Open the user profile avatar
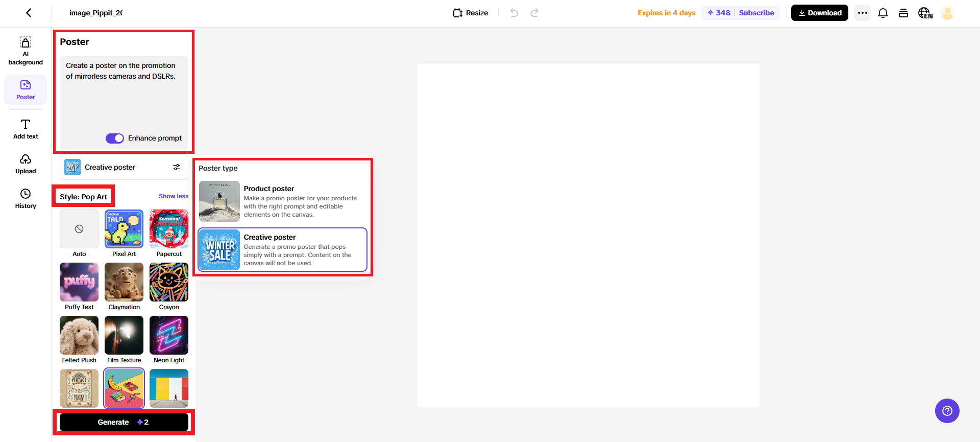980x442 pixels. [947, 13]
